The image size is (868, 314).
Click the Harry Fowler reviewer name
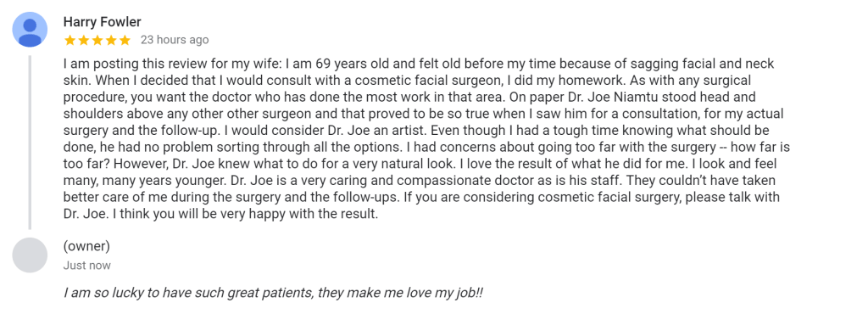(103, 22)
